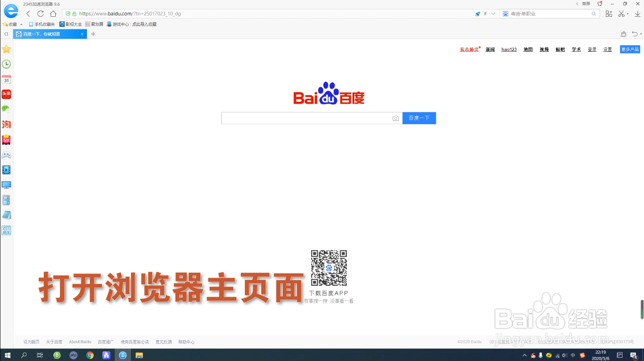The width and height of the screenshot is (644, 361).
Task: Open hao123 link in Baidu navigation
Action: pyautogui.click(x=509, y=49)
